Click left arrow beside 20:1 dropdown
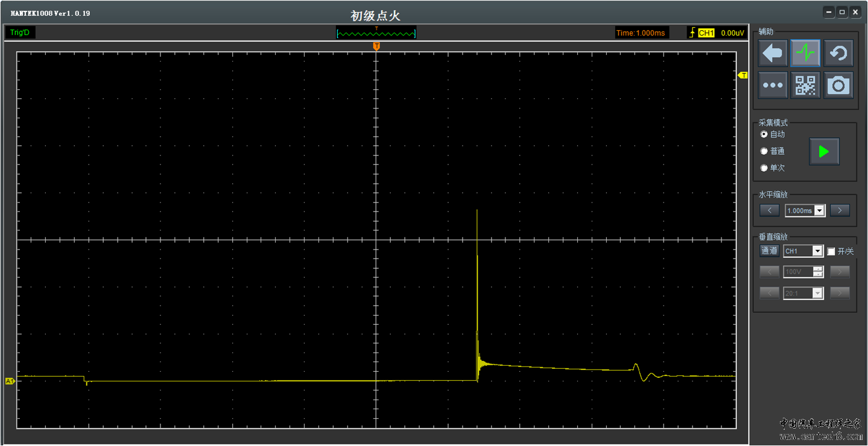 [x=769, y=293]
